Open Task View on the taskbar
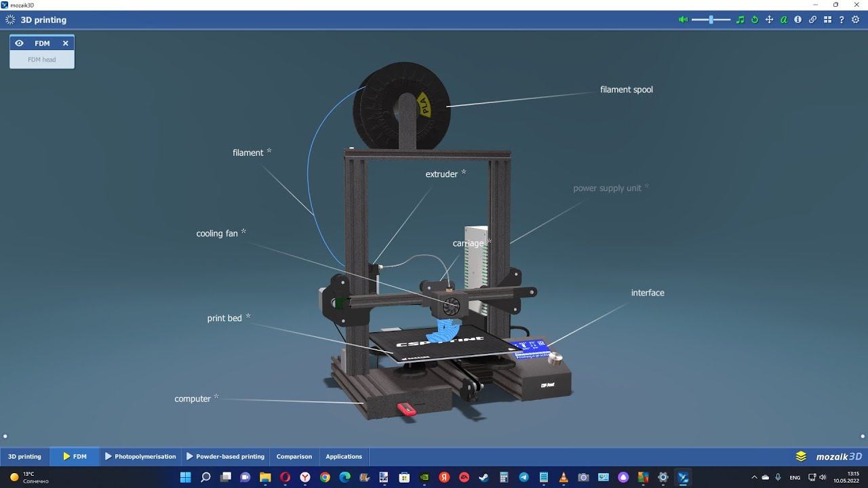Viewport: 868px width, 488px height. tap(225, 477)
